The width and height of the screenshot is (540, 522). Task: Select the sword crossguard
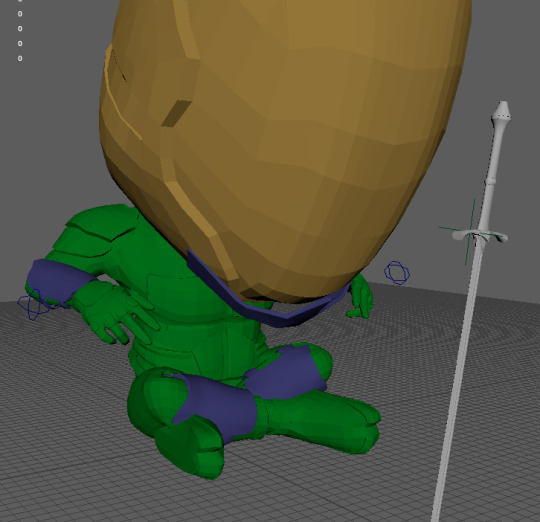tap(480, 236)
